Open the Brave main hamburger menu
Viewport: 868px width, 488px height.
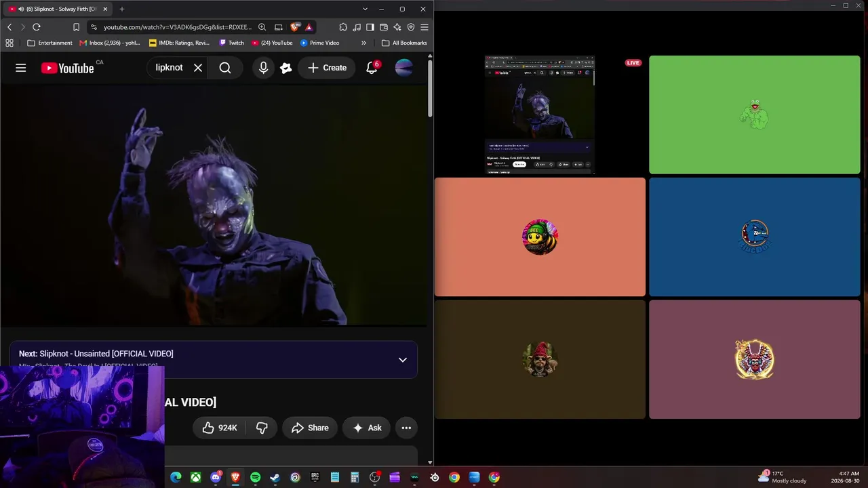(x=425, y=27)
